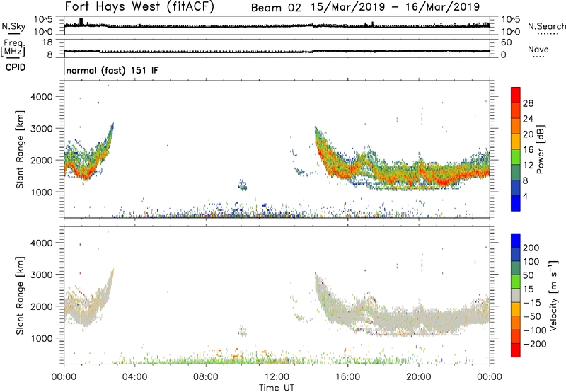Click the '12:00' time axis tick label

277,377
